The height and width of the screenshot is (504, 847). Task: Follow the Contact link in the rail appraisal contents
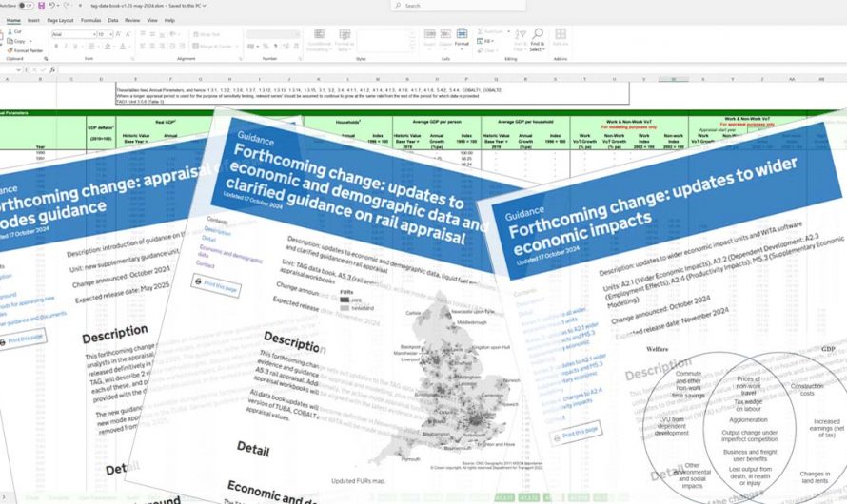click(206, 264)
